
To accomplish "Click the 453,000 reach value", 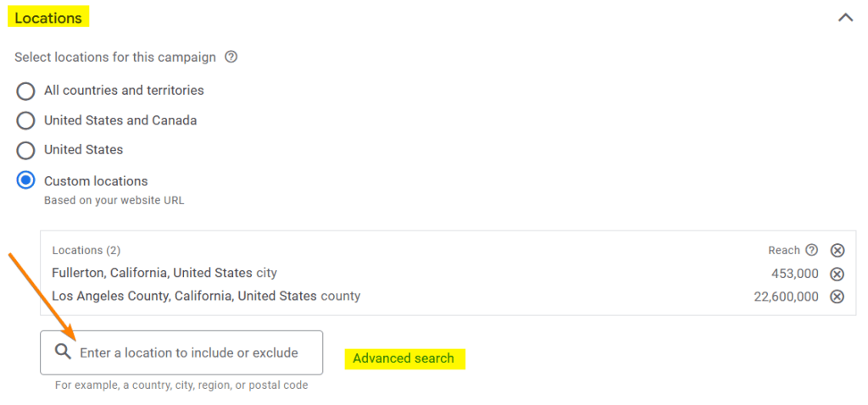I will click(x=796, y=274).
